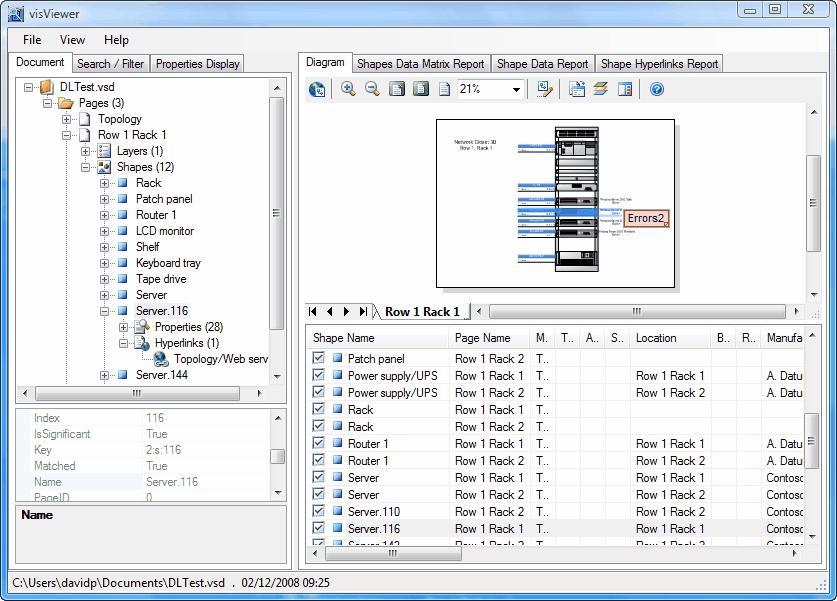This screenshot has height=601, width=837.
Task: Go to previous page with navigator arrow
Action: (x=330, y=311)
